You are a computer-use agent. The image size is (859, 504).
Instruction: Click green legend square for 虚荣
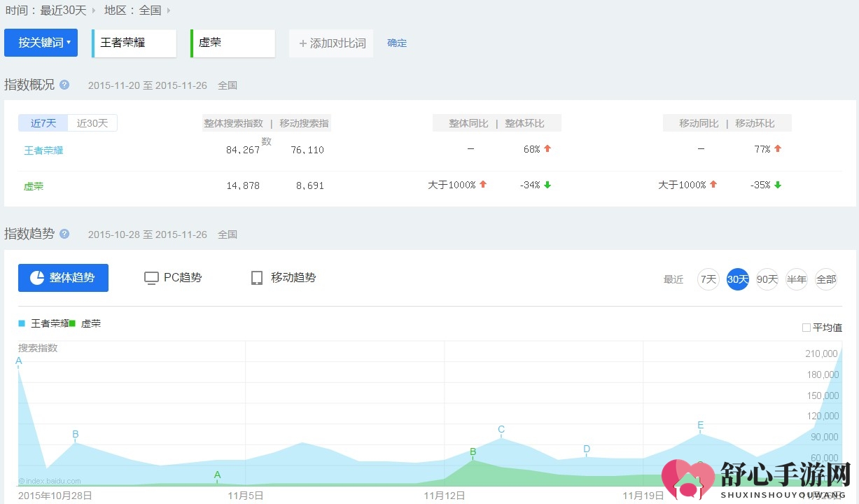point(72,323)
